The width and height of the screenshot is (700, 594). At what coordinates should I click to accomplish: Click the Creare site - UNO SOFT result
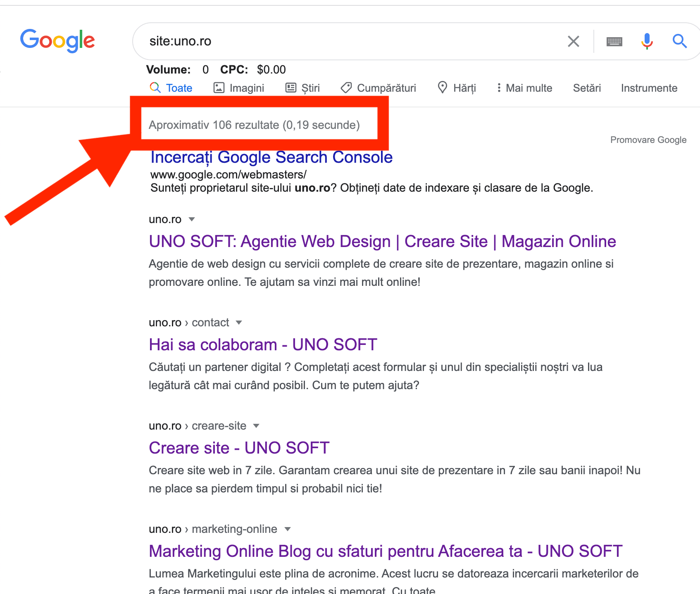(239, 448)
